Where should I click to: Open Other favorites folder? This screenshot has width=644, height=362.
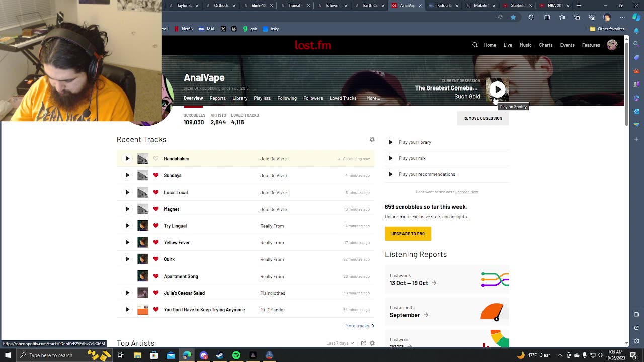[x=607, y=29]
